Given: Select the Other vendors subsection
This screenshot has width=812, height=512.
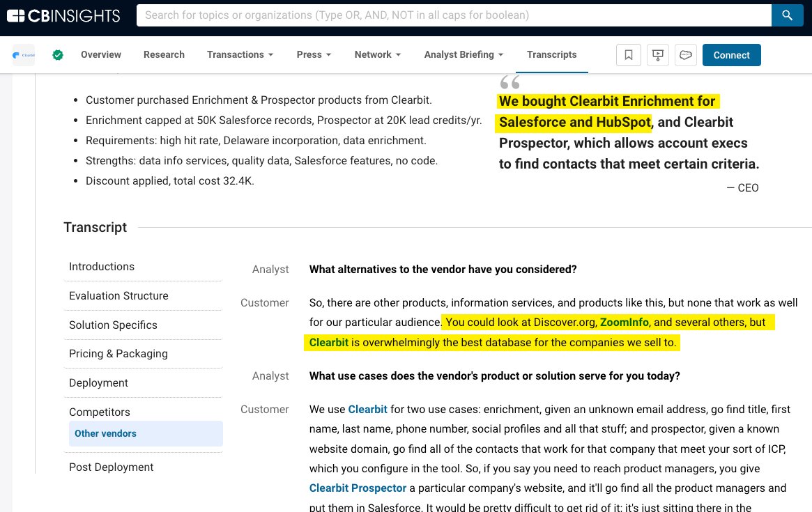Looking at the screenshot, I should [146, 434].
